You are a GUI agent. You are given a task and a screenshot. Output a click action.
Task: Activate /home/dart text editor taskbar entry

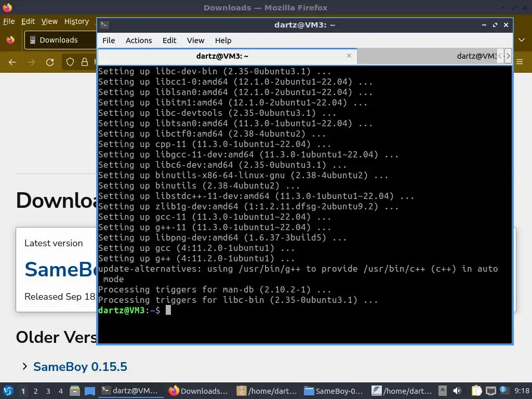pos(402,391)
